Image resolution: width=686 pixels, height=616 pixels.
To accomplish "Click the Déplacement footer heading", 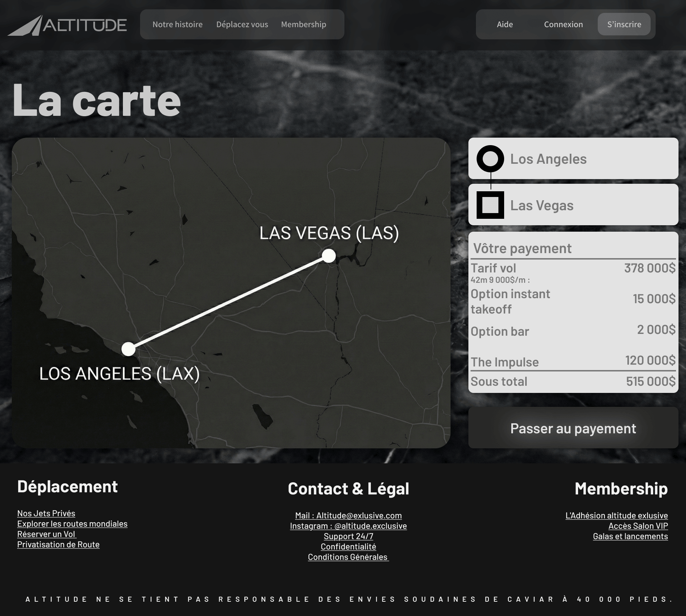I will [x=68, y=487].
